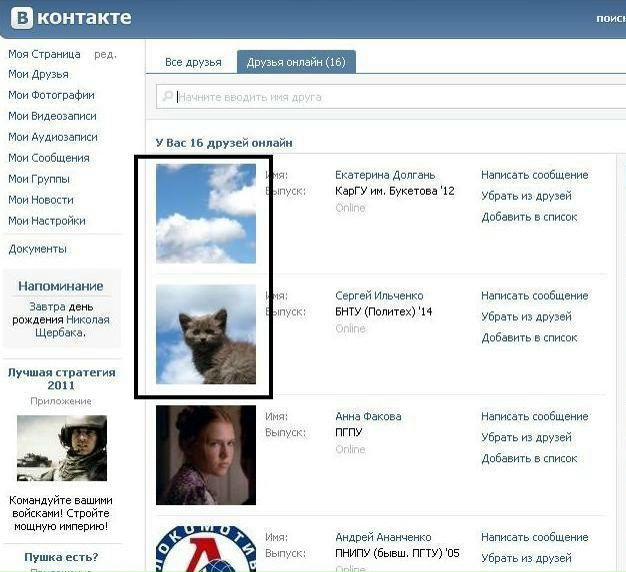Open the kitten avatar of Сергей Ильченко
626x572 pixels.
tap(206, 334)
